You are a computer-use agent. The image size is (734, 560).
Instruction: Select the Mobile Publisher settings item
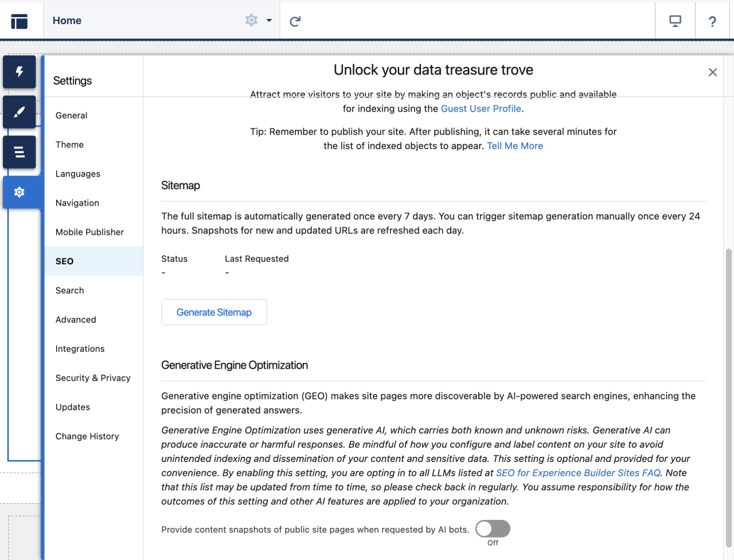click(x=89, y=232)
